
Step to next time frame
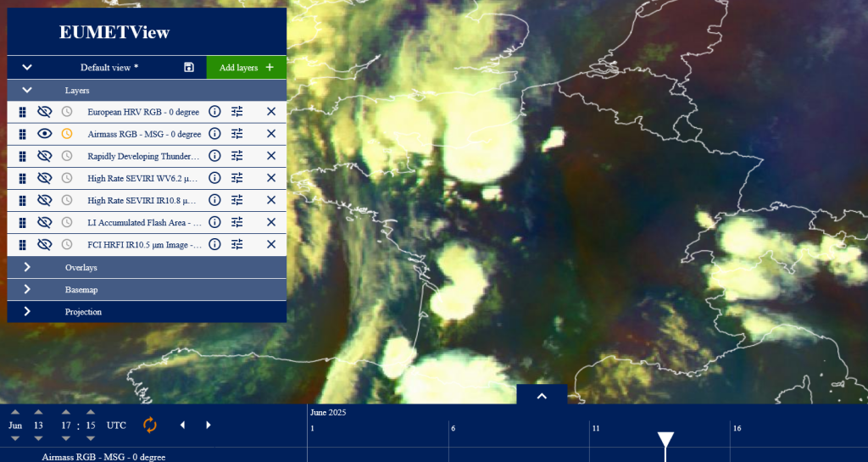click(209, 425)
